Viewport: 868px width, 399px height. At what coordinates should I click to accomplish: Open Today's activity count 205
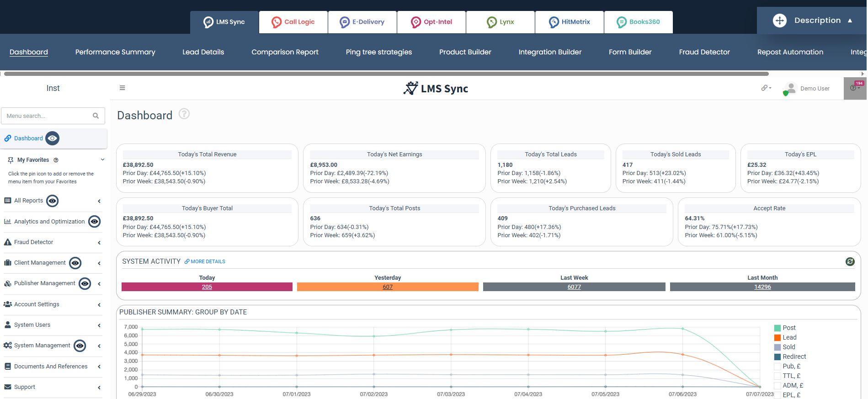(207, 287)
